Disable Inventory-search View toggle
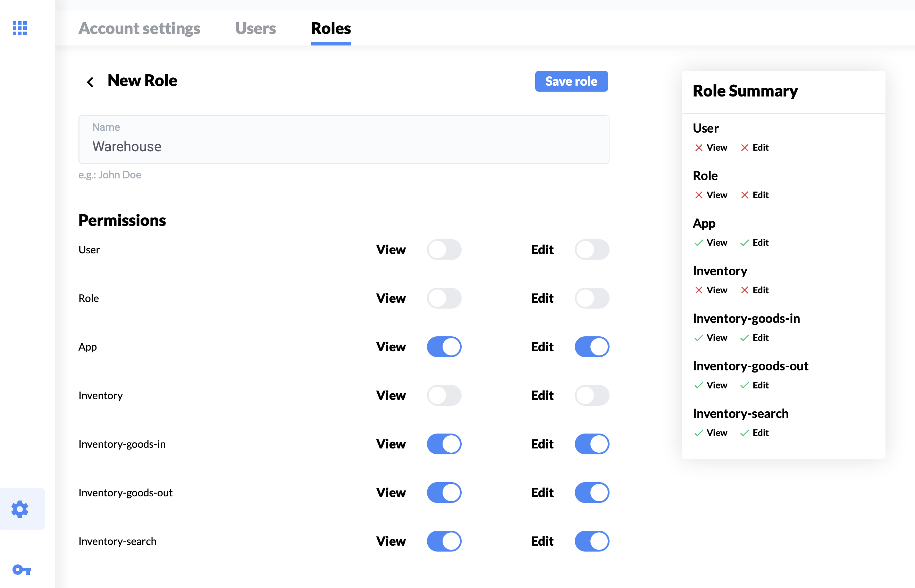Image resolution: width=915 pixels, height=588 pixels. [444, 541]
